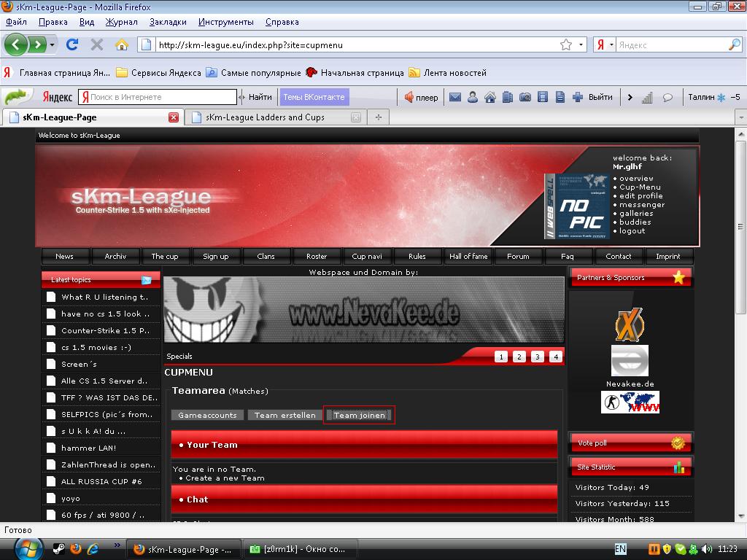Image resolution: width=747 pixels, height=560 pixels.
Task: Open the ALL RUSSIA CUP #6 topic
Action: point(101,481)
